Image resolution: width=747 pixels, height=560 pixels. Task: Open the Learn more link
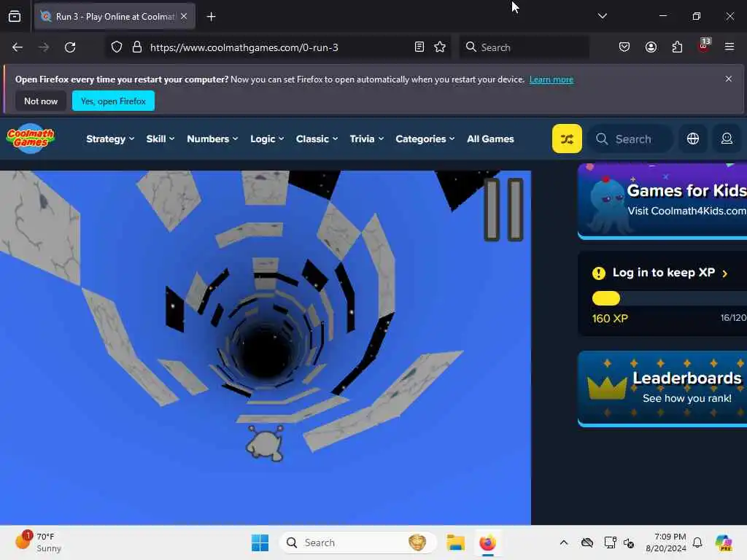[551, 79]
